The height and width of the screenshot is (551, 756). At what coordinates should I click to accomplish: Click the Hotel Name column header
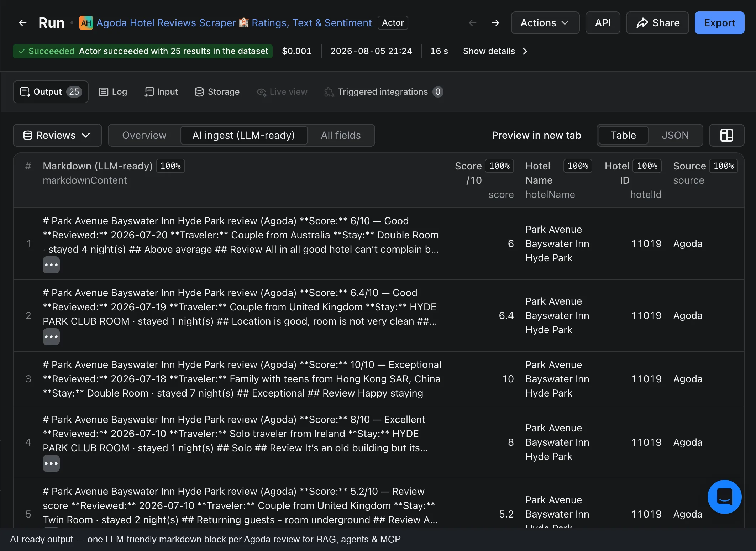point(539,173)
